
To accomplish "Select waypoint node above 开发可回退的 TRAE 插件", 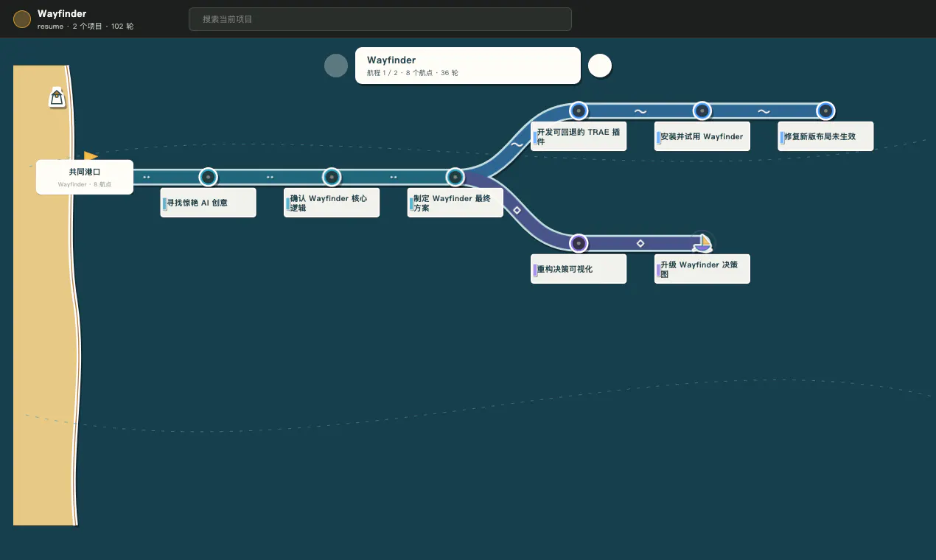I will point(579,111).
